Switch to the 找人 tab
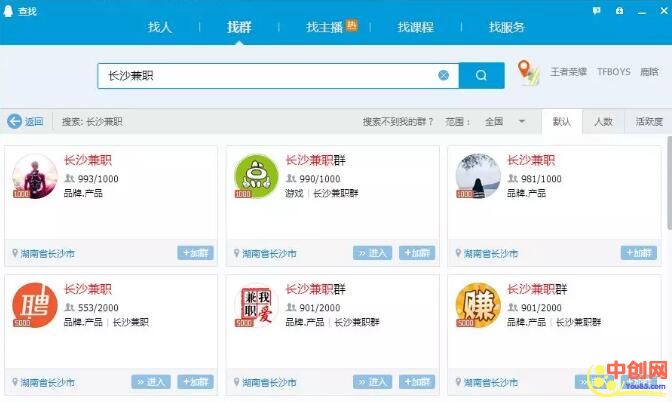 [x=160, y=27]
